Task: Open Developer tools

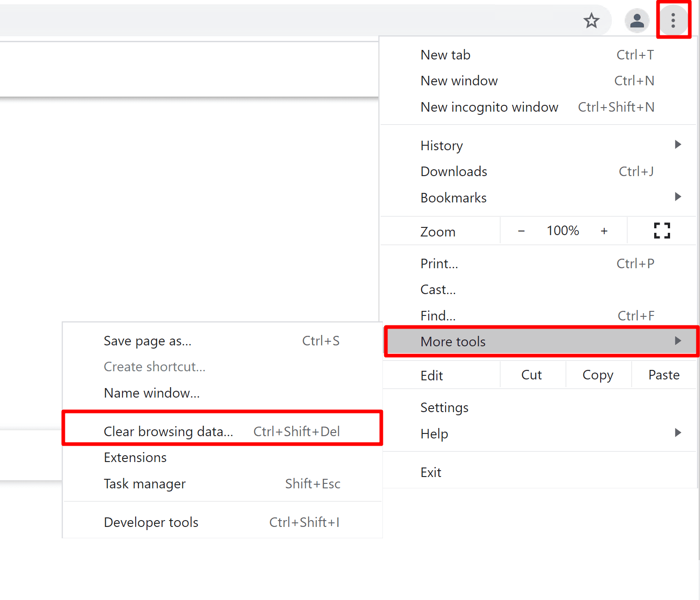Action: click(151, 522)
